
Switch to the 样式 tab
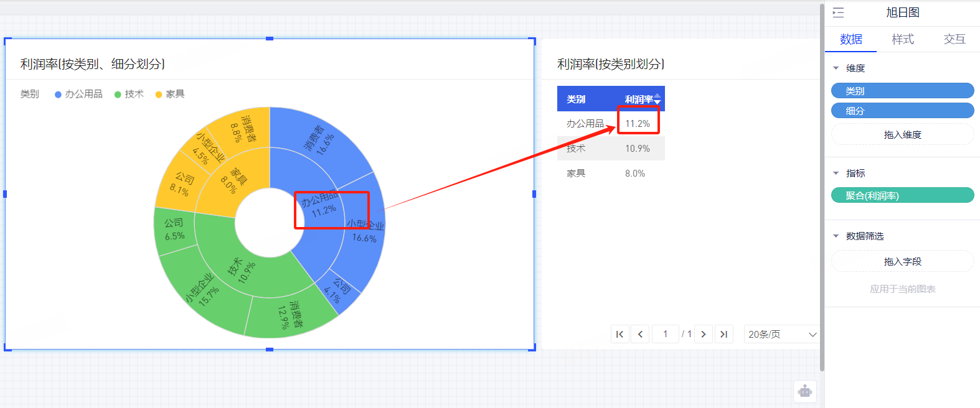click(x=902, y=39)
